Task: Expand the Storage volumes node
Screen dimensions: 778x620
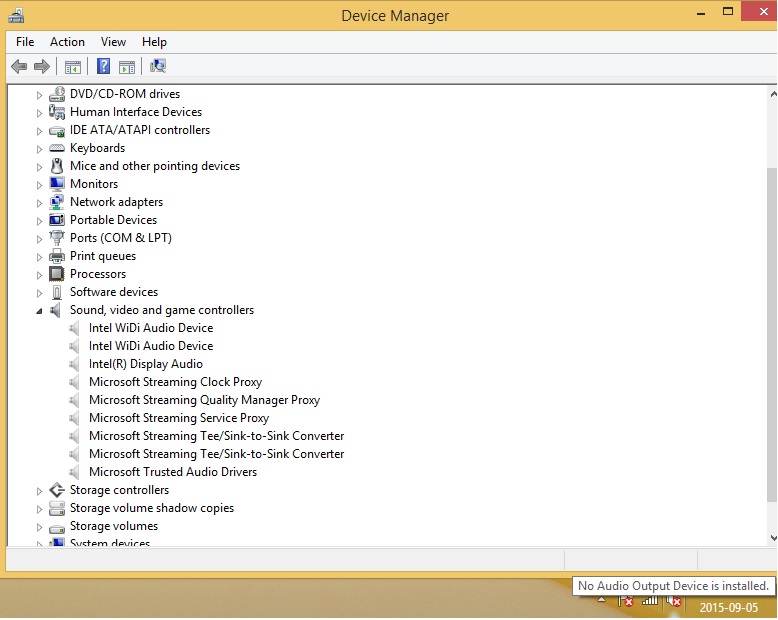Action: click(x=39, y=527)
